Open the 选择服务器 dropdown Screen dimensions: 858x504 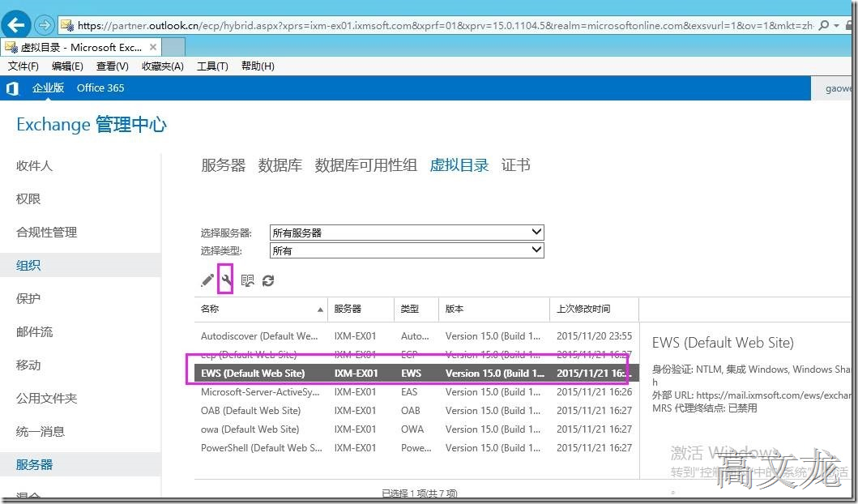point(407,232)
